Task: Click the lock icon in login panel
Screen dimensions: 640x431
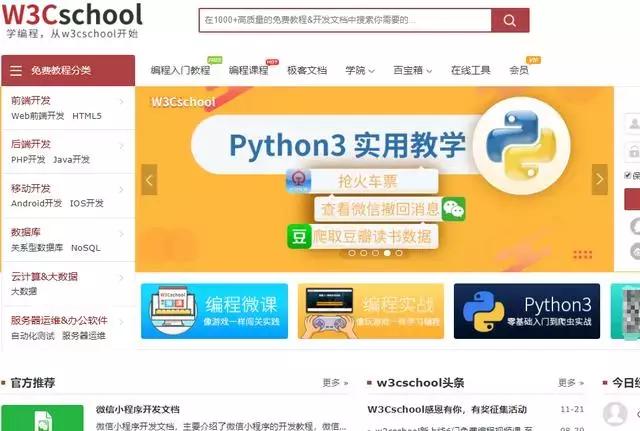Action: click(x=634, y=152)
